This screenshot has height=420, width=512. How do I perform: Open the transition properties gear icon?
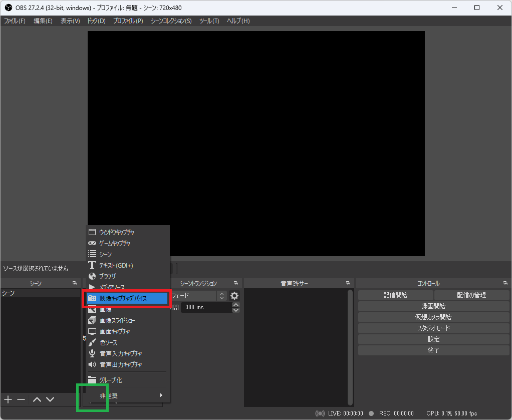tap(234, 296)
